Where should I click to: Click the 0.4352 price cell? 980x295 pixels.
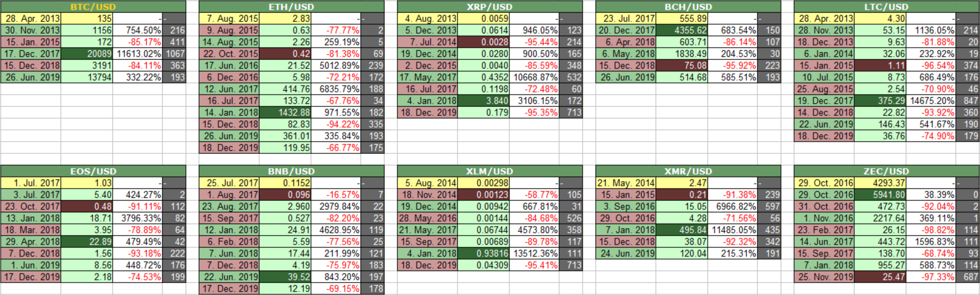pyautogui.click(x=483, y=77)
